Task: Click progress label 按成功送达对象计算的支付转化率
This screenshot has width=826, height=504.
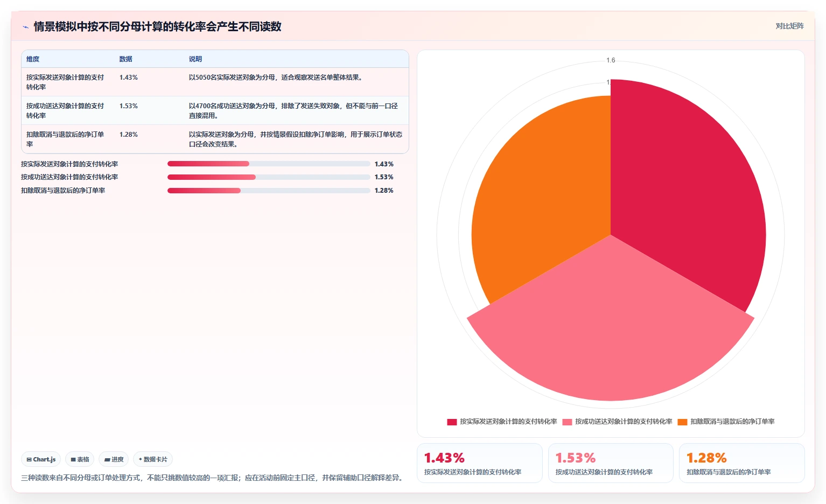Action: [x=69, y=177]
